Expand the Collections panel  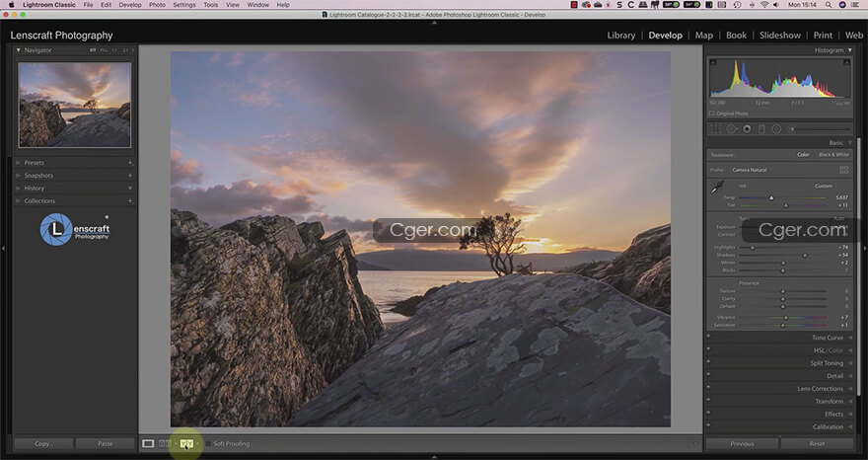pos(19,201)
